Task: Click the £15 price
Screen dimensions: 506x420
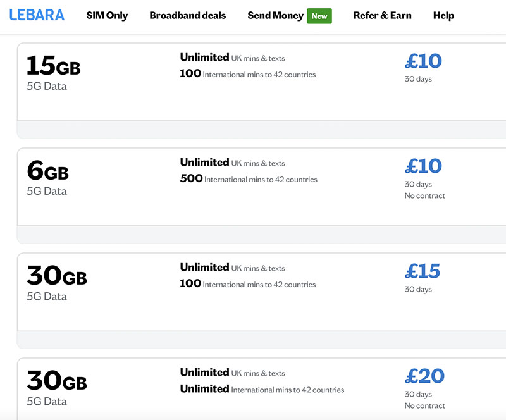Action: (423, 271)
